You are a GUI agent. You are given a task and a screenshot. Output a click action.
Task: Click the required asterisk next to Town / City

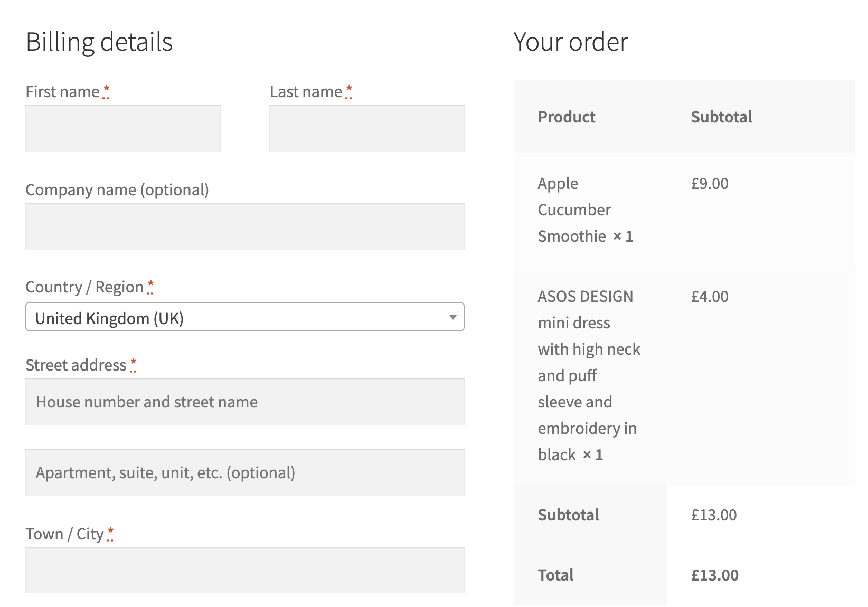click(x=110, y=534)
